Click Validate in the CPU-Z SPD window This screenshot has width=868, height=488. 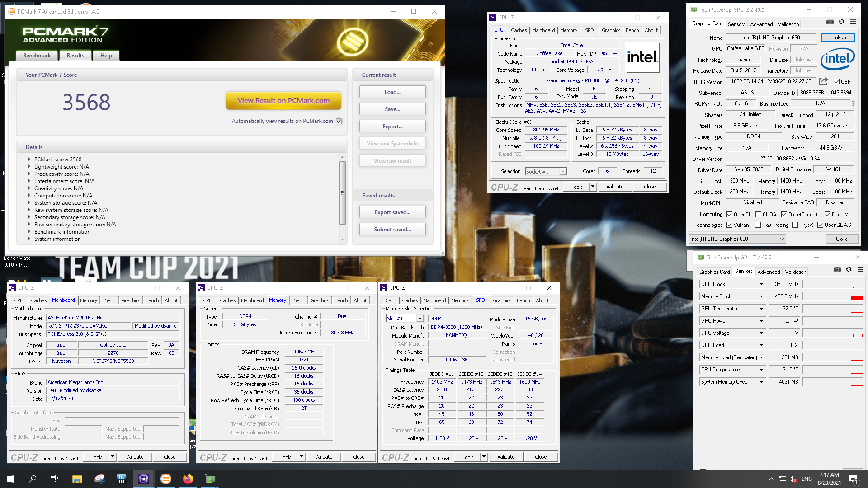pos(506,457)
